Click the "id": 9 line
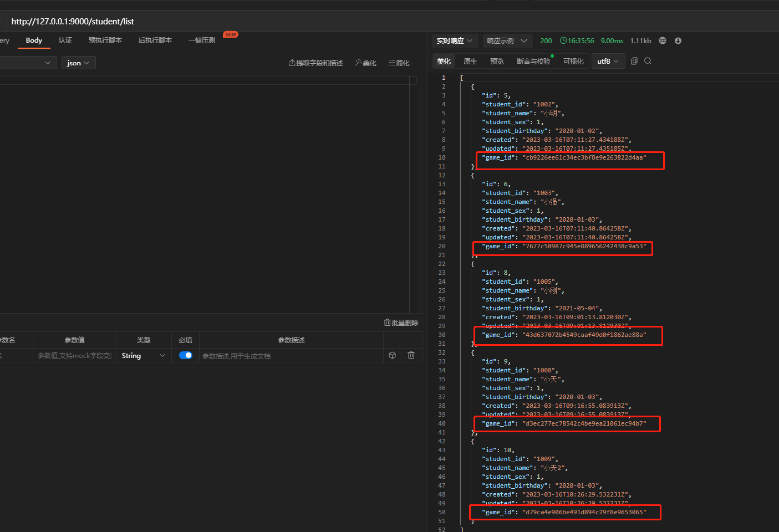This screenshot has width=779, height=532. 496,361
